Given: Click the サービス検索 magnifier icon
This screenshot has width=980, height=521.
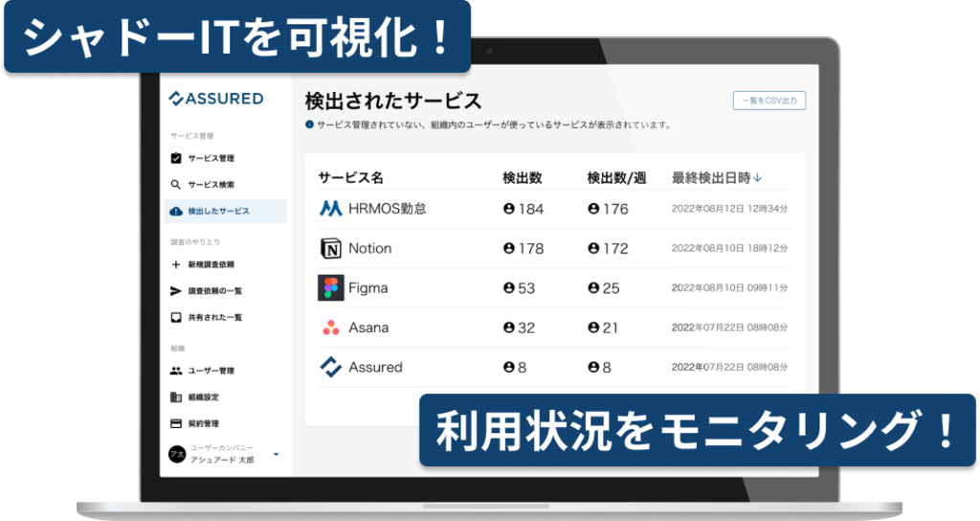Looking at the screenshot, I should [x=176, y=185].
